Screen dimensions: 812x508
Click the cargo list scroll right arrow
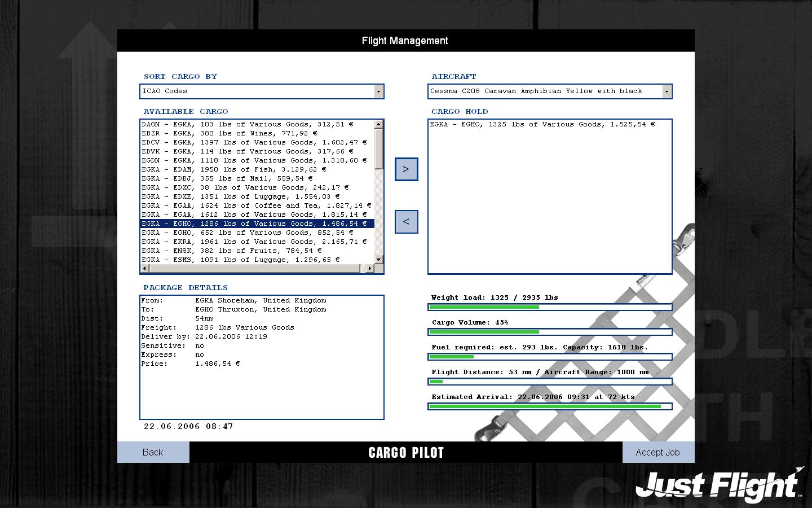tap(370, 269)
